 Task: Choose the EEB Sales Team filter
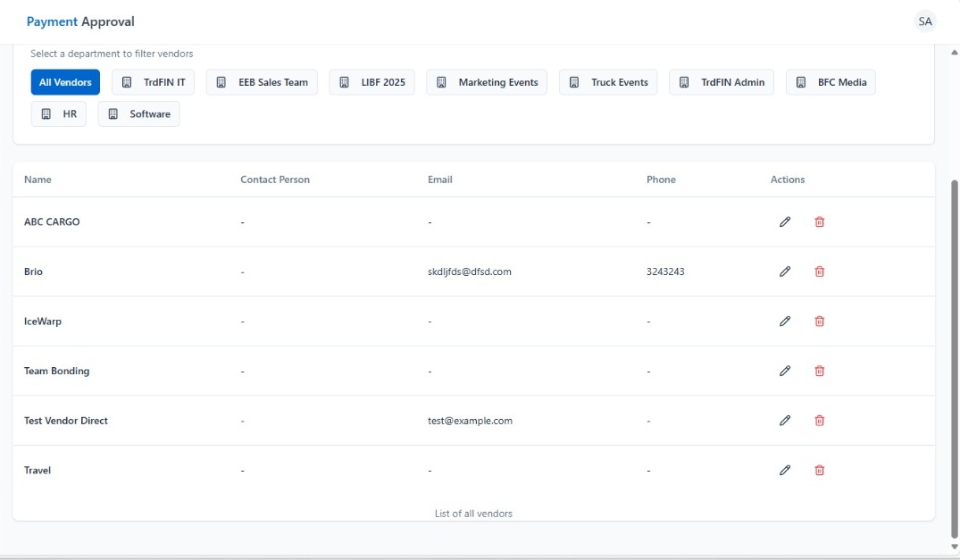coord(262,82)
